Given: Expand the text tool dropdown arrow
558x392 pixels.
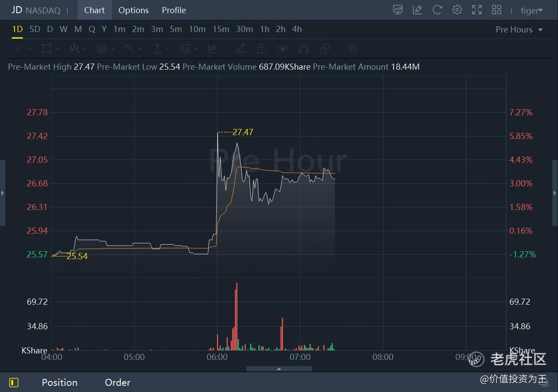Looking at the screenshot, I should coord(196,49).
